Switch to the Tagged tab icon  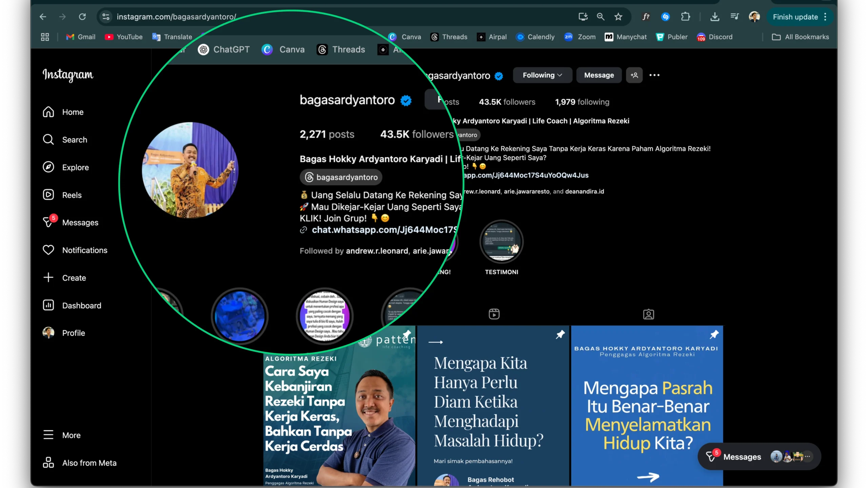pos(648,314)
